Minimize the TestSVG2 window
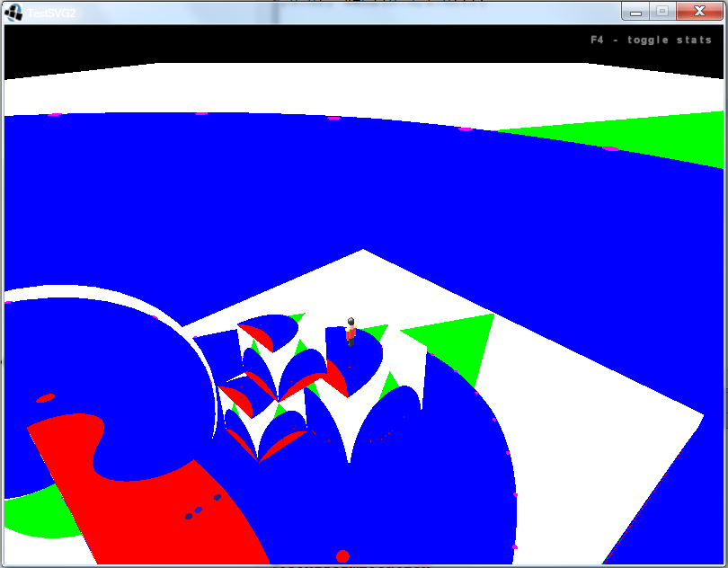The image size is (728, 568). coord(635,12)
